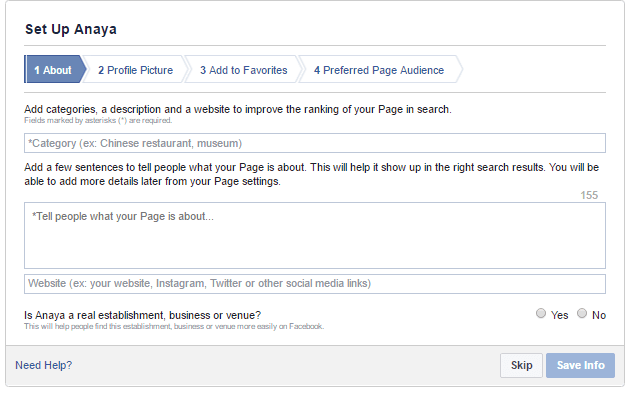
Task: Click the Skip button
Action: pos(521,365)
